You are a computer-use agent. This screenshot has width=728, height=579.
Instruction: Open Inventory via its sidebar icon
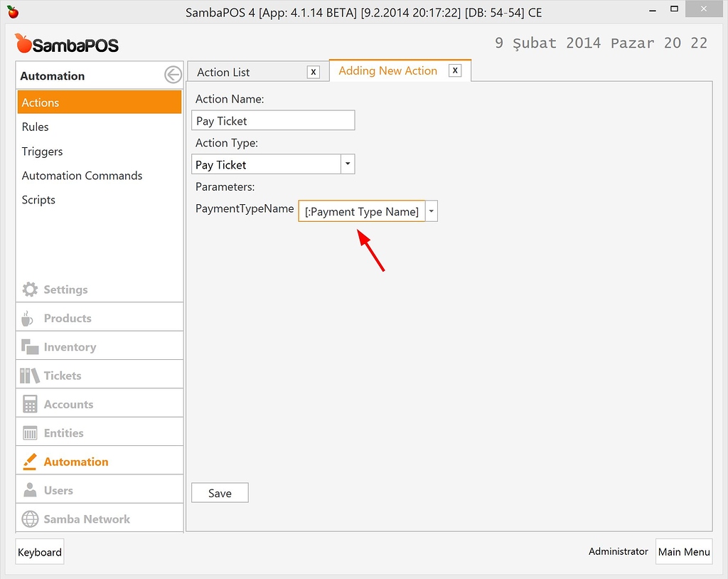coord(30,346)
